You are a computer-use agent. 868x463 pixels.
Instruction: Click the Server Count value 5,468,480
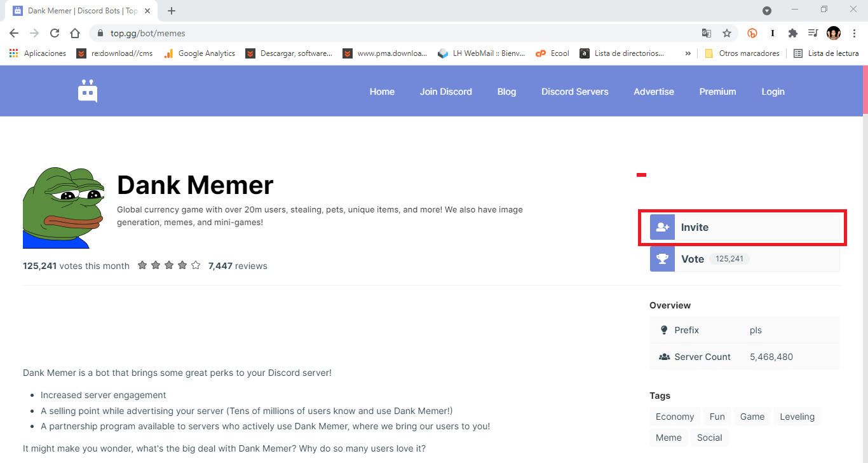[771, 357]
